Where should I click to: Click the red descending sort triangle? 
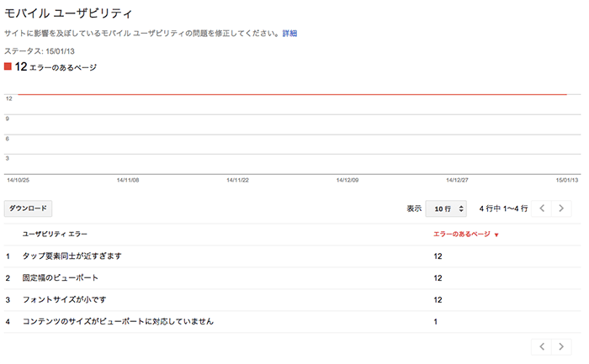[x=496, y=235]
